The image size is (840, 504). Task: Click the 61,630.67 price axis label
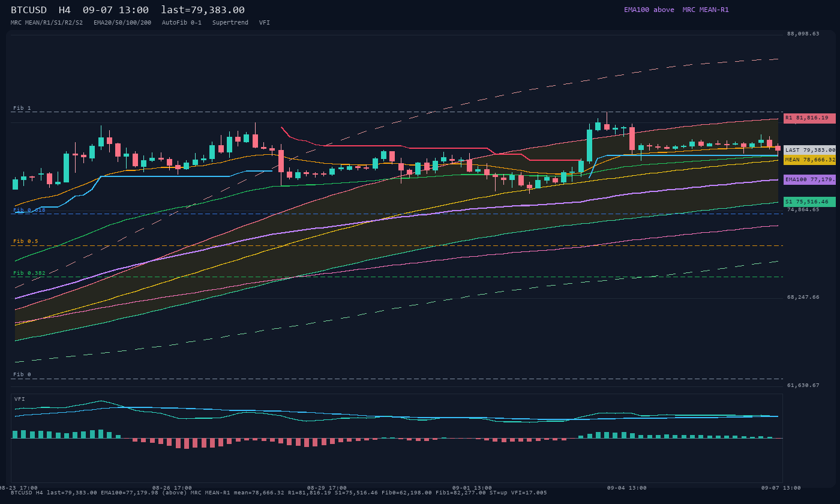803,385
